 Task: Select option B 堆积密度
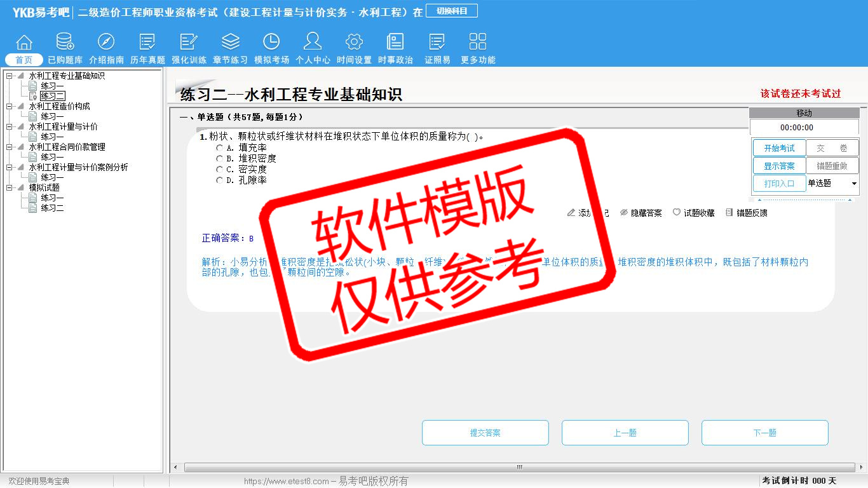[220, 159]
